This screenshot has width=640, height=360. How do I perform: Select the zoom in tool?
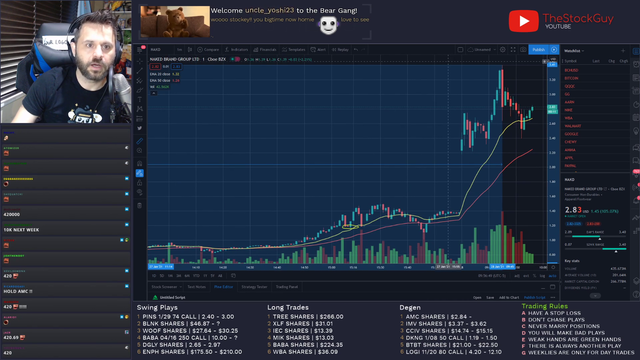pyautogui.click(x=140, y=151)
